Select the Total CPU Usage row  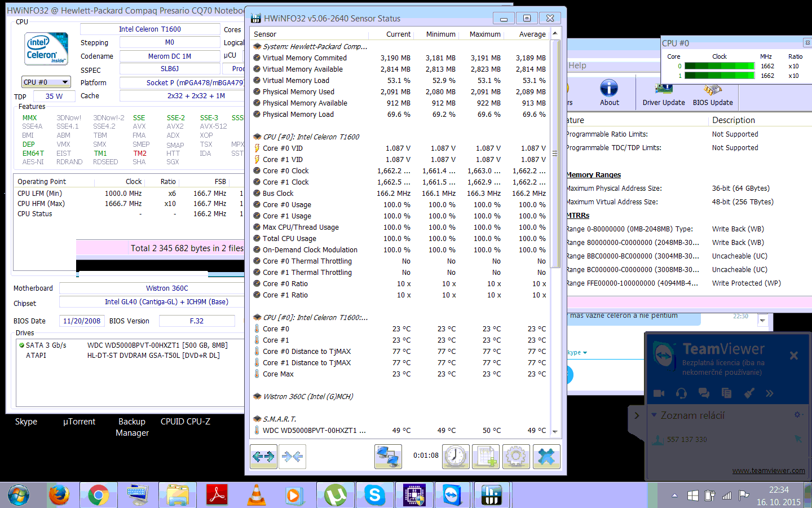[399, 238]
